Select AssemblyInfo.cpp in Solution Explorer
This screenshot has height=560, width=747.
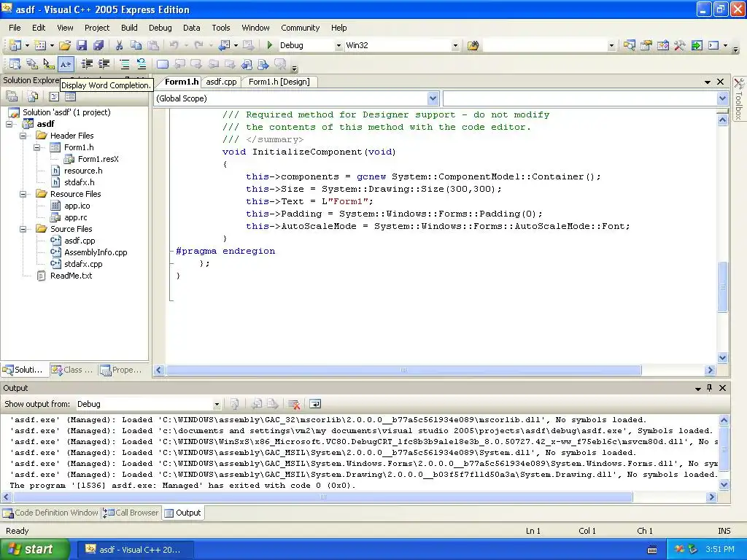click(x=96, y=252)
